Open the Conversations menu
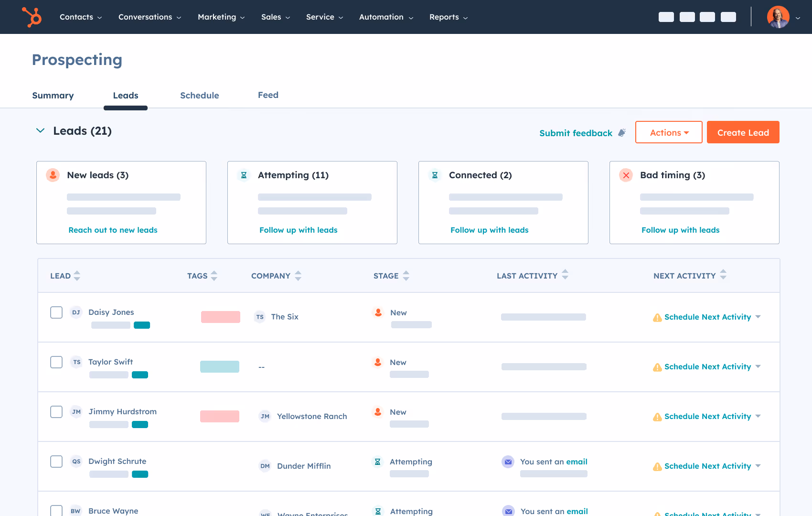The width and height of the screenshot is (812, 516). pos(145,17)
